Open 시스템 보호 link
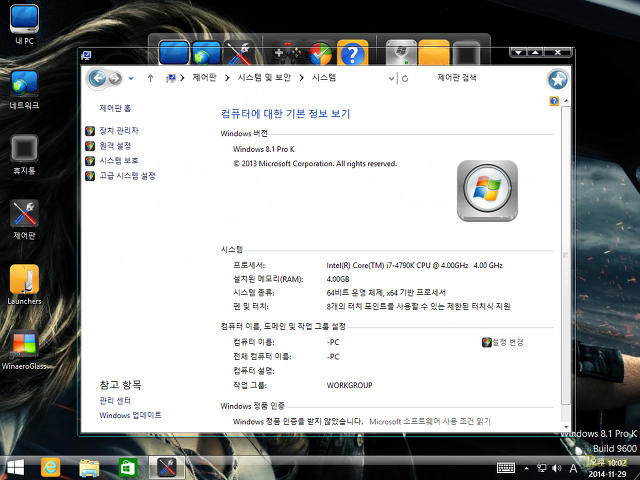This screenshot has height=480, width=640. coord(119,160)
